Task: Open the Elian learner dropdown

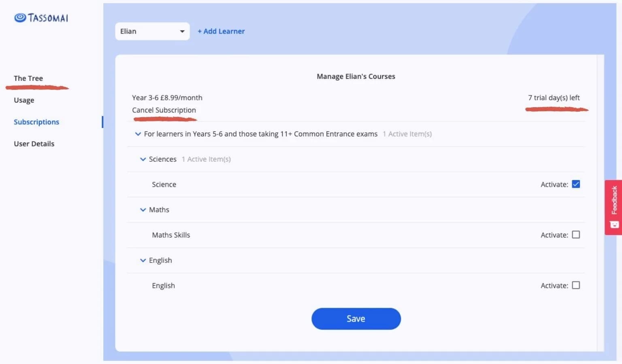Action: (152, 31)
